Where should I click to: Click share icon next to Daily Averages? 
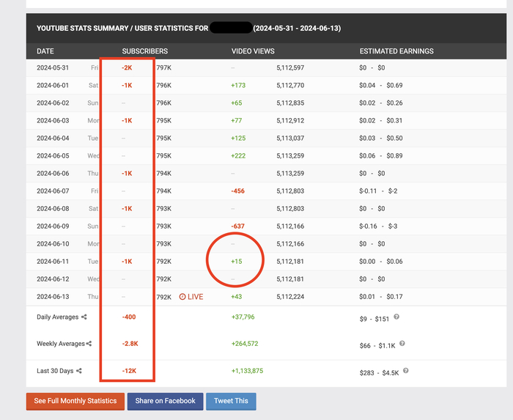tap(84, 317)
